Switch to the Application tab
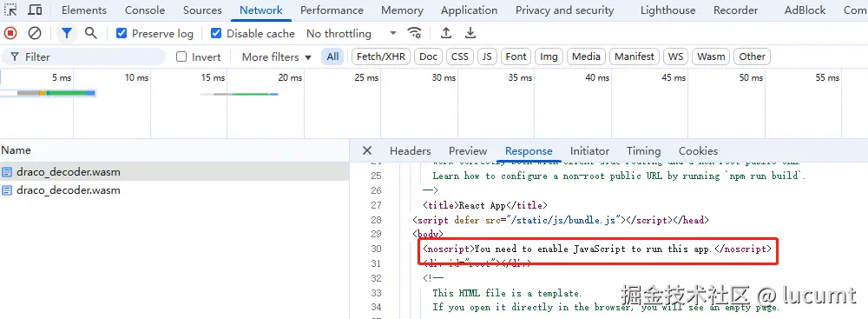 click(469, 10)
